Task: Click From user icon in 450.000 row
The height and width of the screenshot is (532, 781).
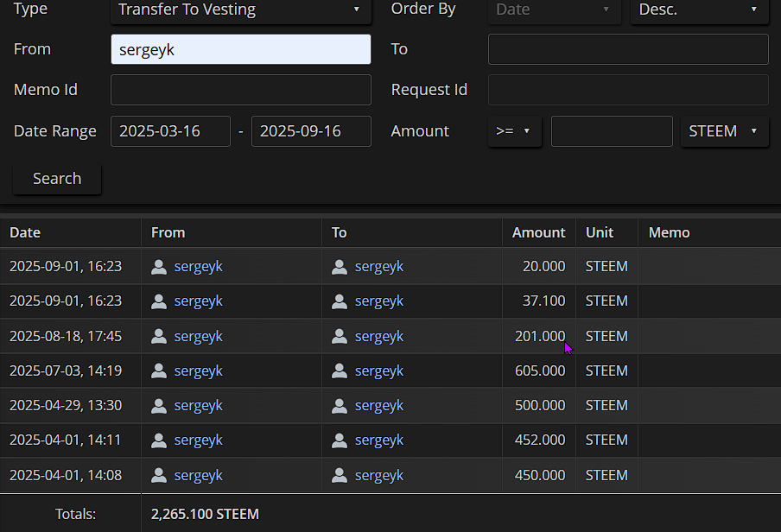Action: tap(159, 475)
